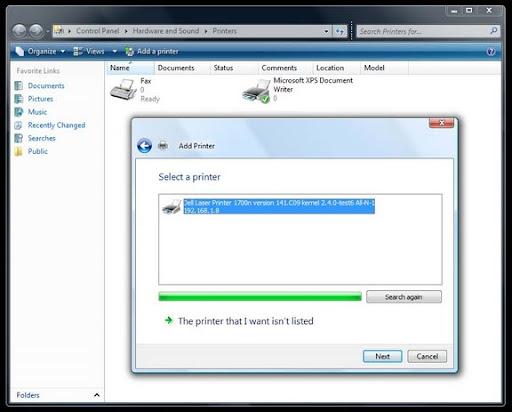Screen dimensions: 512x412
Task: Select Printers in the address breadcrumb
Action: 224,31
